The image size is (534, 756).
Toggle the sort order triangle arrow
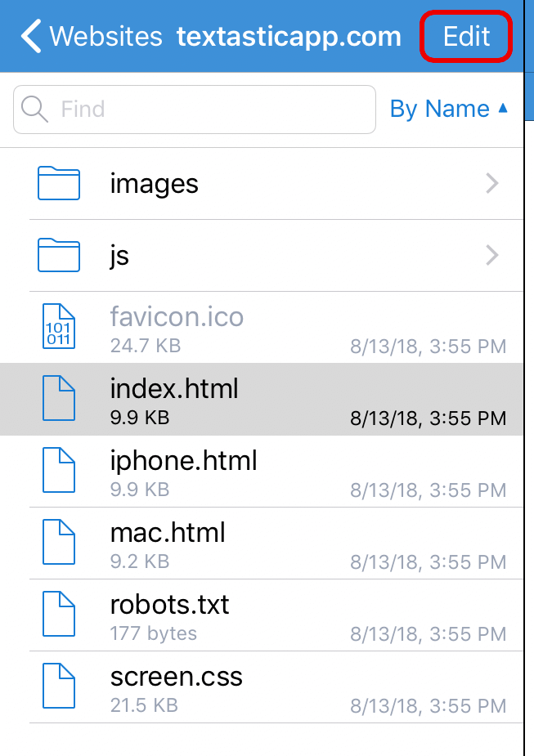coord(503,108)
